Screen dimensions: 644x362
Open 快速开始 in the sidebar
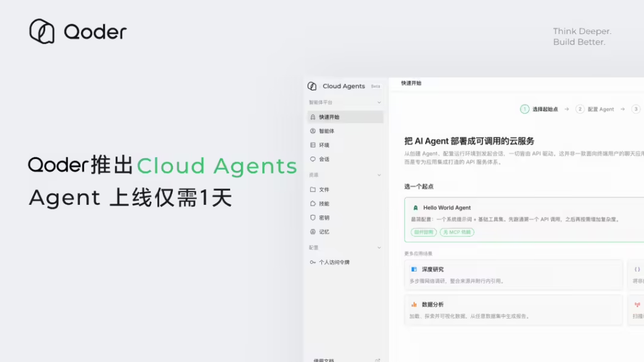click(345, 117)
